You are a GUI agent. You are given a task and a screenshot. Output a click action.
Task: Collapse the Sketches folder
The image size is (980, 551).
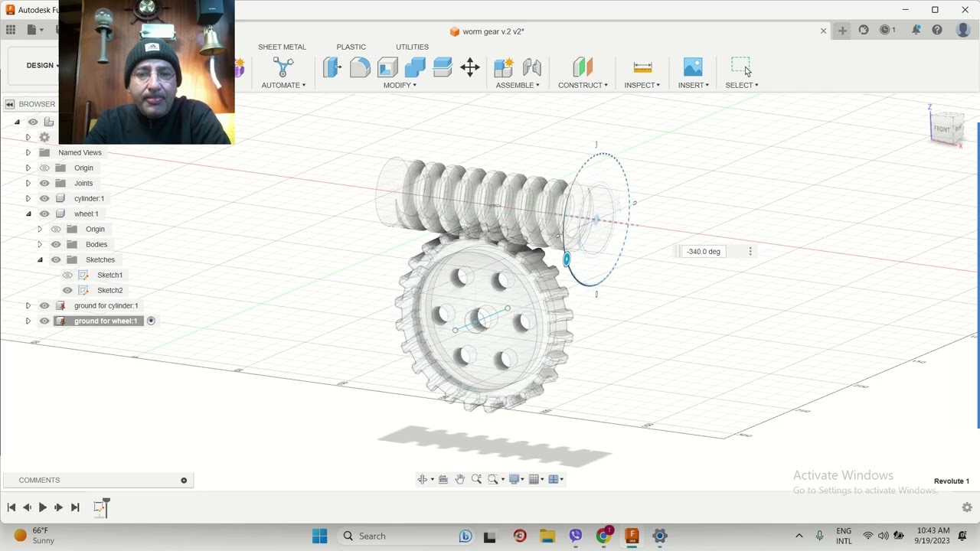40,259
